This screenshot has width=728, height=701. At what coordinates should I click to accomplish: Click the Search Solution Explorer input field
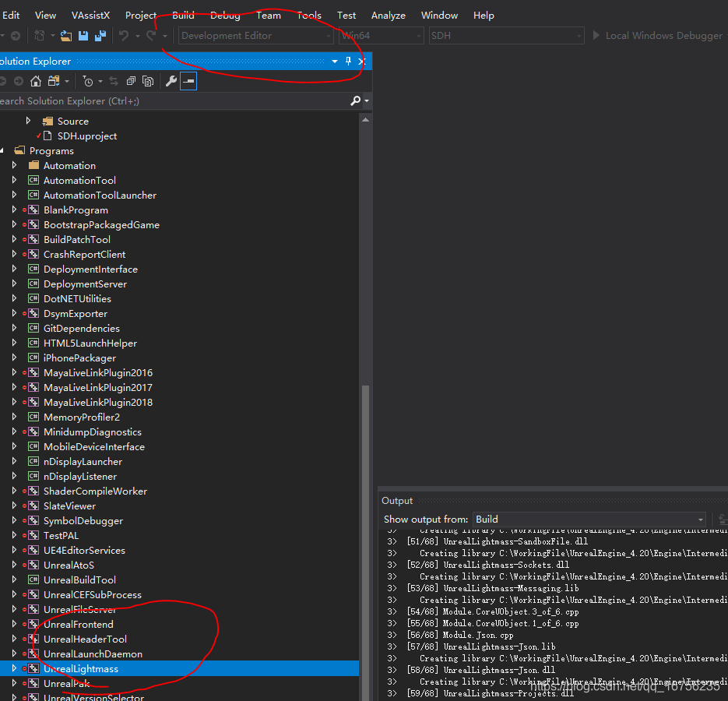(174, 100)
